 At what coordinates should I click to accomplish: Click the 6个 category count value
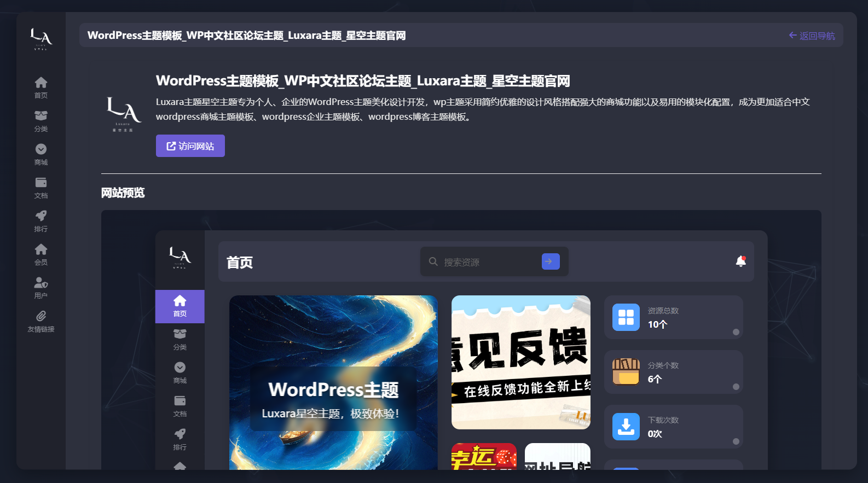point(655,379)
